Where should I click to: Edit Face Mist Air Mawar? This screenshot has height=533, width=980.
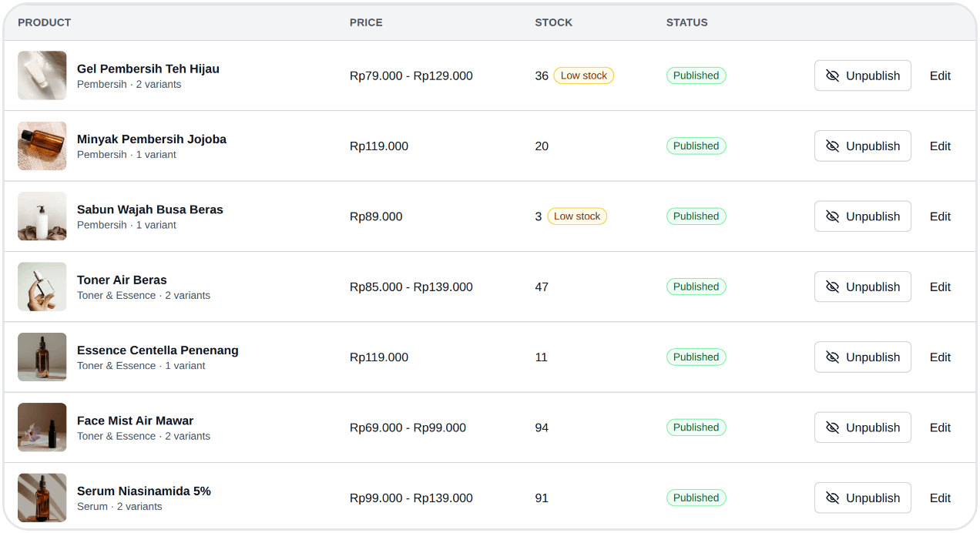coord(940,427)
